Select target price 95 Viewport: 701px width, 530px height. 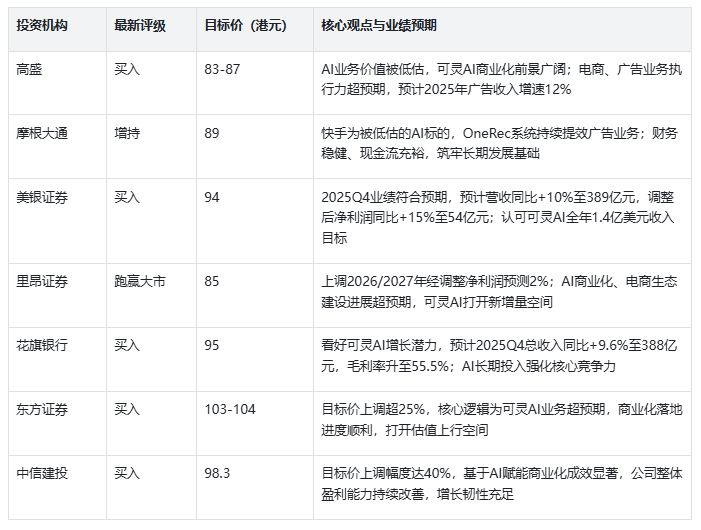(212, 345)
